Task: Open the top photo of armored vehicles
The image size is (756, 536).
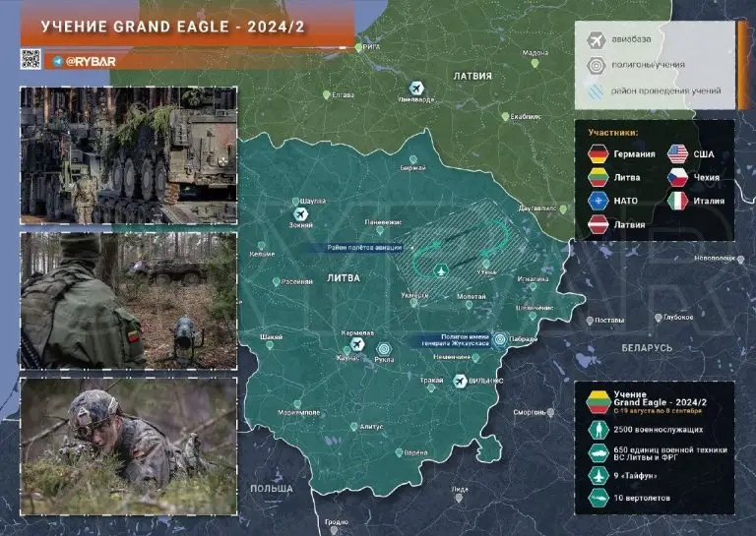Action: (128, 154)
